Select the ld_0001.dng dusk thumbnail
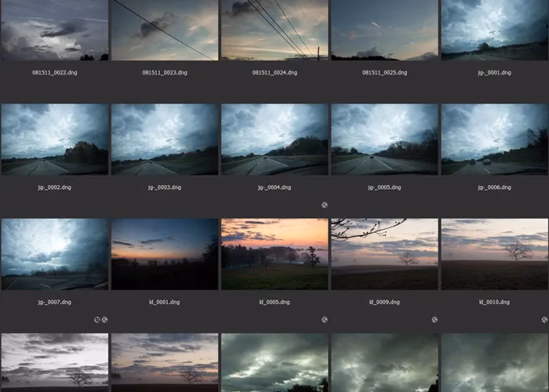The width and height of the screenshot is (549, 392). tap(165, 254)
